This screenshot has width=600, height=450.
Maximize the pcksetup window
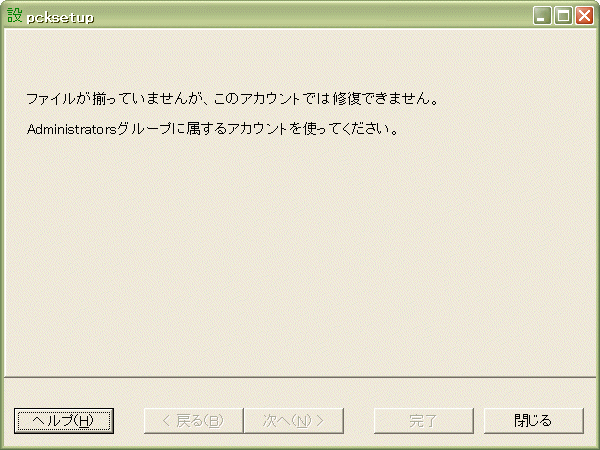point(563,16)
